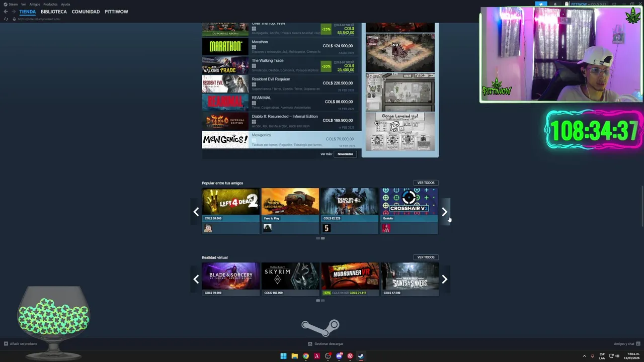Click the plus icon for Añadir un producto
Image resolution: width=644 pixels, height=362 pixels.
click(x=6, y=344)
